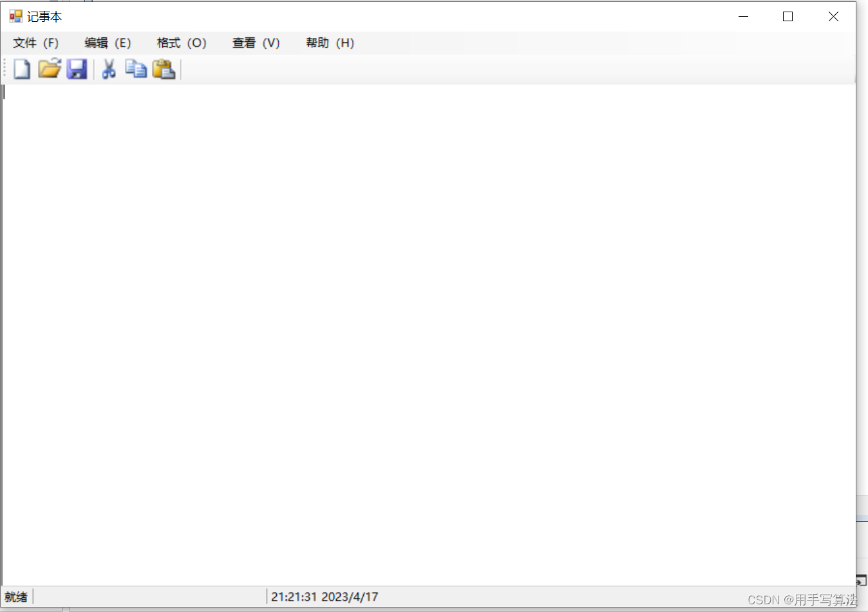Image resolution: width=868 pixels, height=612 pixels.
Task: Click the 21:21:31 2023/4/17 status text
Action: (325, 597)
